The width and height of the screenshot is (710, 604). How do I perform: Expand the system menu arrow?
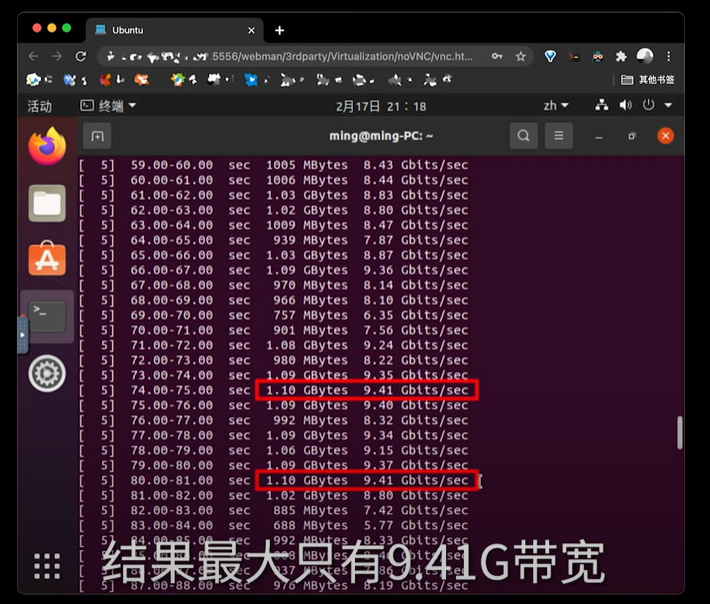click(668, 105)
